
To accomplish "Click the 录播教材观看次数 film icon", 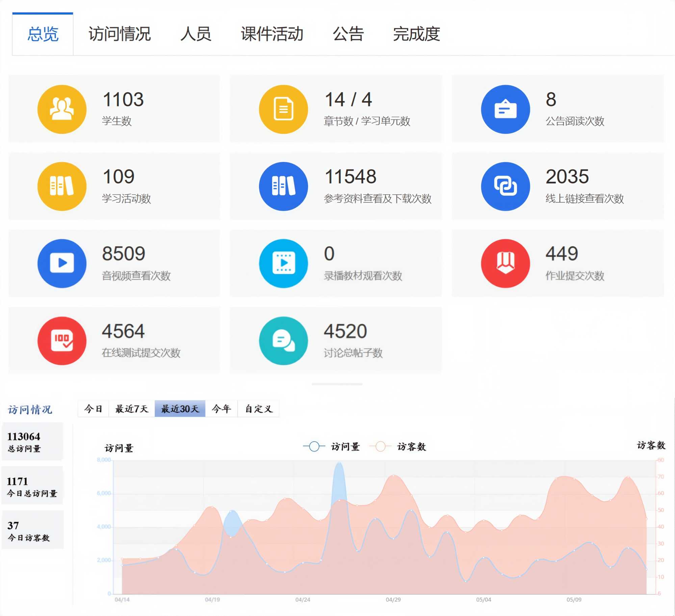I will tap(283, 263).
